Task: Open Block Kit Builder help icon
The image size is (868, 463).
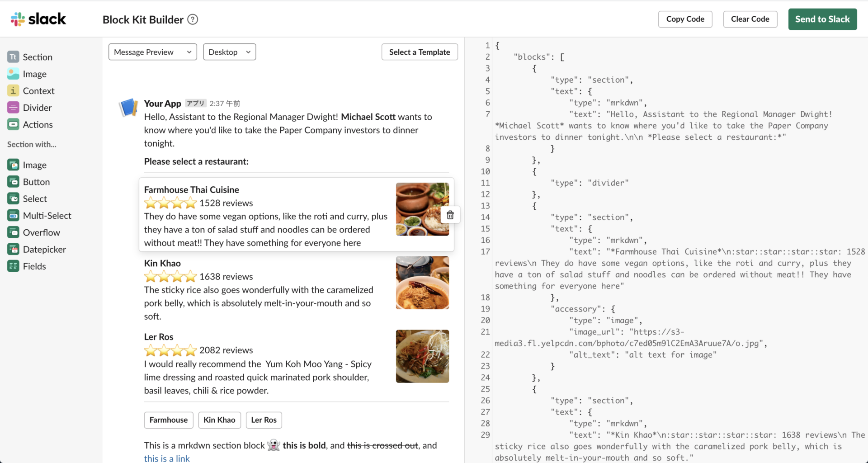Action: pyautogui.click(x=193, y=19)
